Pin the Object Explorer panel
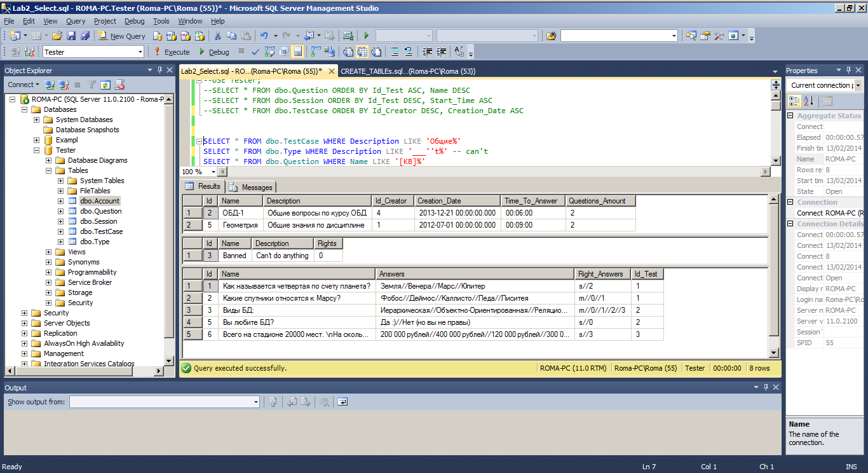The height and width of the screenshot is (473, 868). [159, 70]
